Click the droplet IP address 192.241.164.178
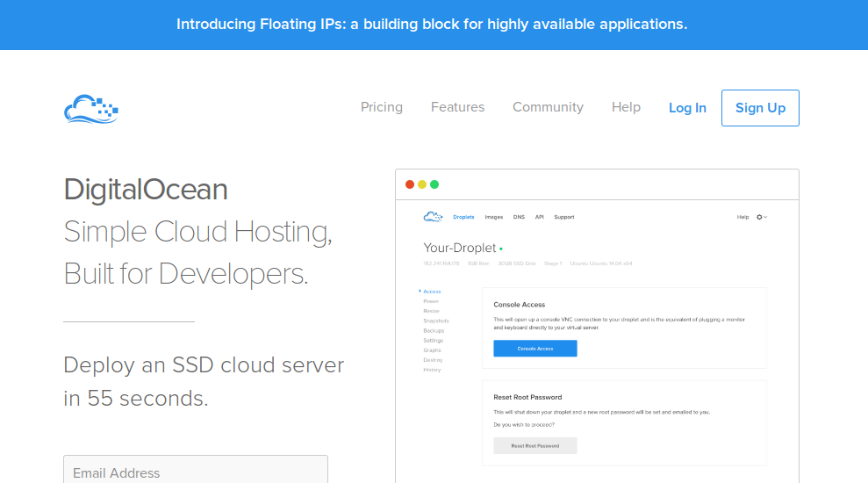This screenshot has width=868, height=483. pyautogui.click(x=441, y=263)
